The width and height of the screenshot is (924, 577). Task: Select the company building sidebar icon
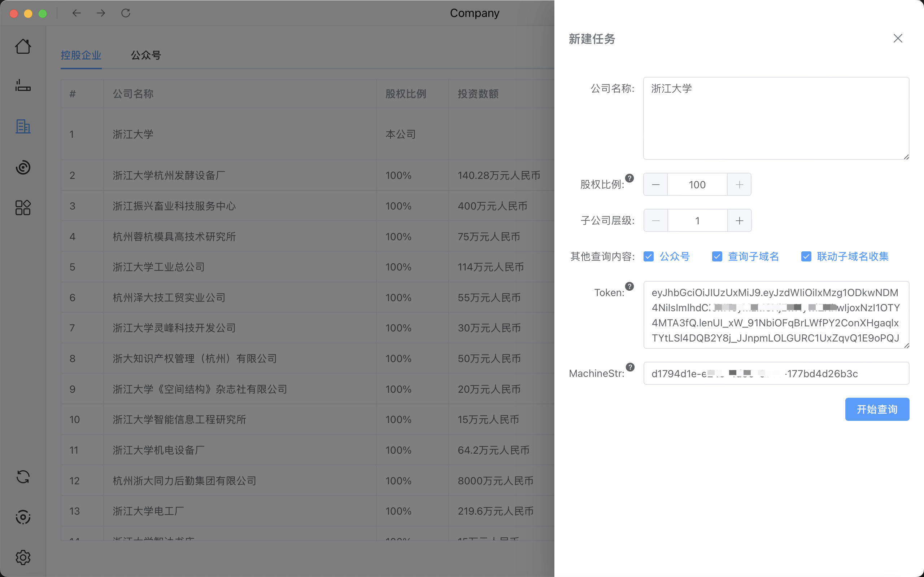[x=23, y=127]
